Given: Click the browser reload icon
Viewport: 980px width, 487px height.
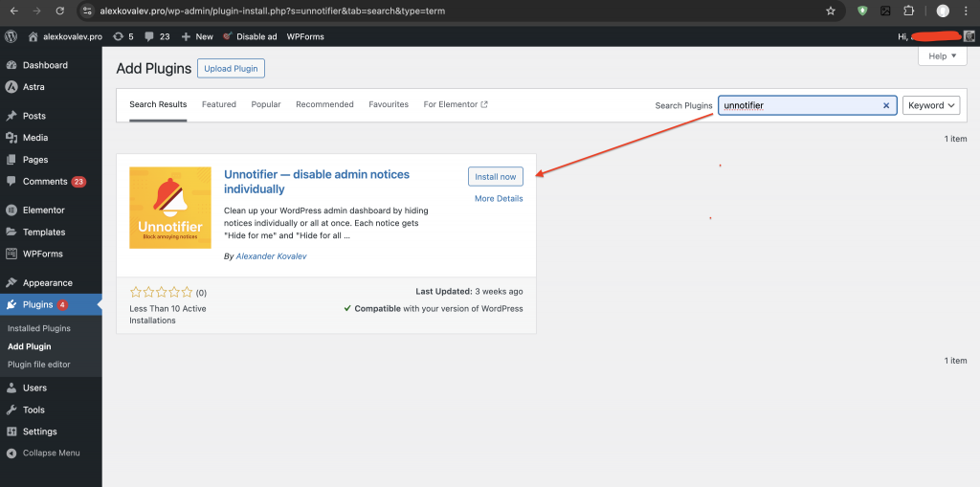Looking at the screenshot, I should pos(60,11).
